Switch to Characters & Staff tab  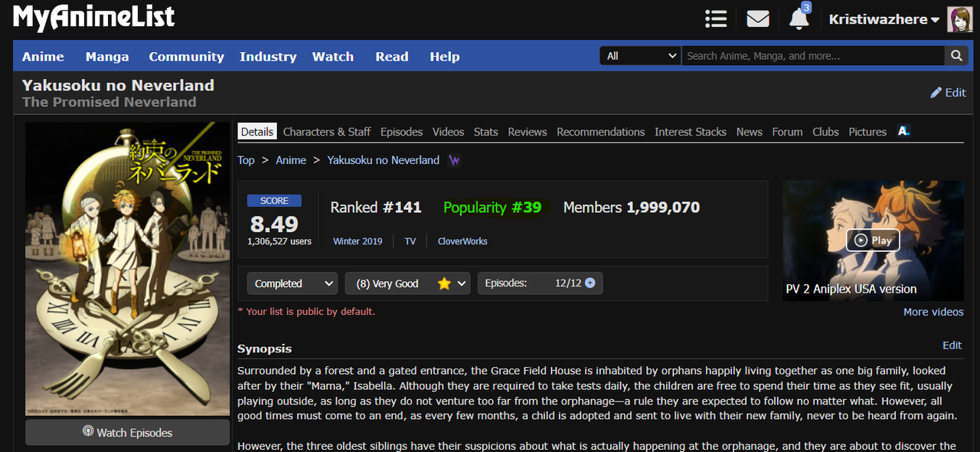point(327,132)
